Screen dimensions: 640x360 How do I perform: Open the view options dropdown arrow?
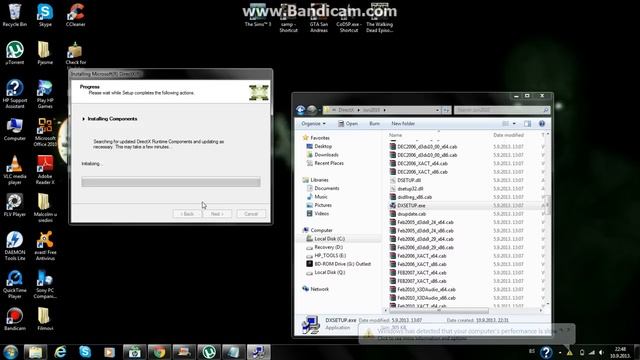click(514, 124)
